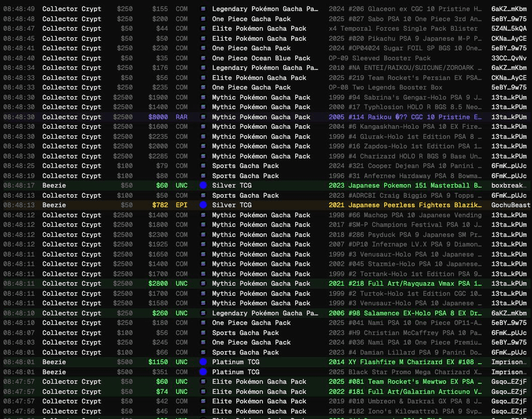Click the #2 Tortank-Holo 1st Edition title

click(405, 274)
